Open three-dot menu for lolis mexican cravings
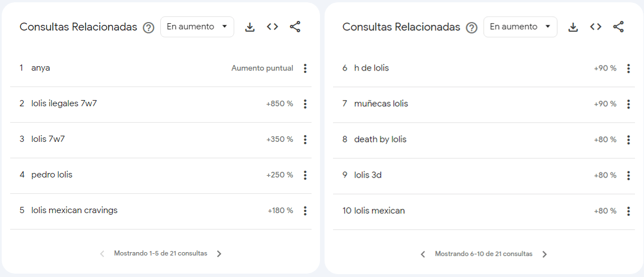 305,211
